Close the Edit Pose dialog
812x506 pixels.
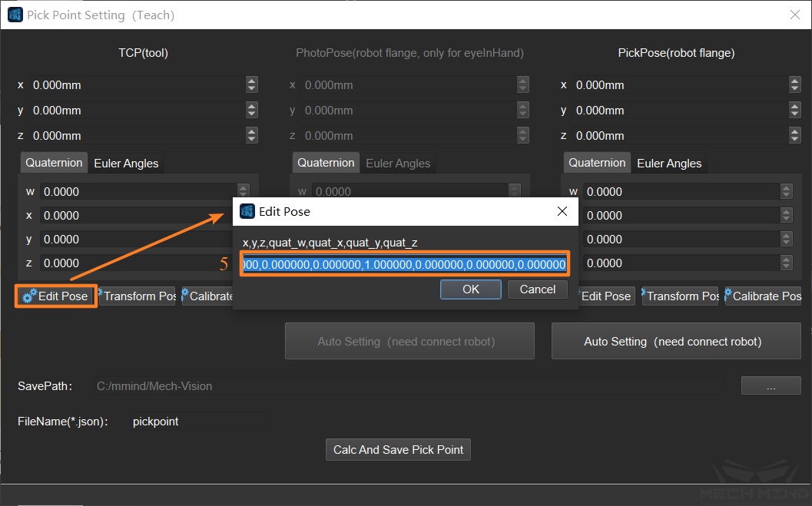562,211
